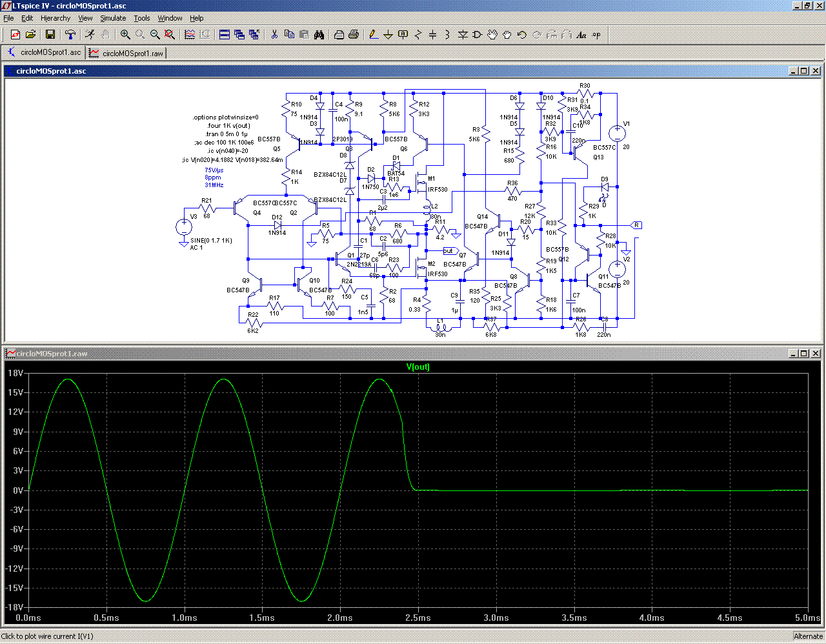Viewport: 826px width, 644px height.
Task: Run the simulation with the running man icon
Action: (90, 35)
